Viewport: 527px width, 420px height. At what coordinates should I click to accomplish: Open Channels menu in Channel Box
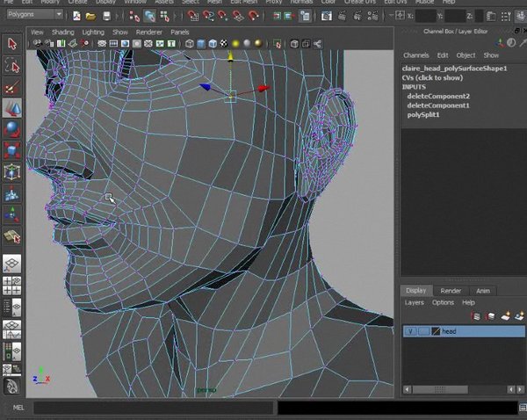415,55
